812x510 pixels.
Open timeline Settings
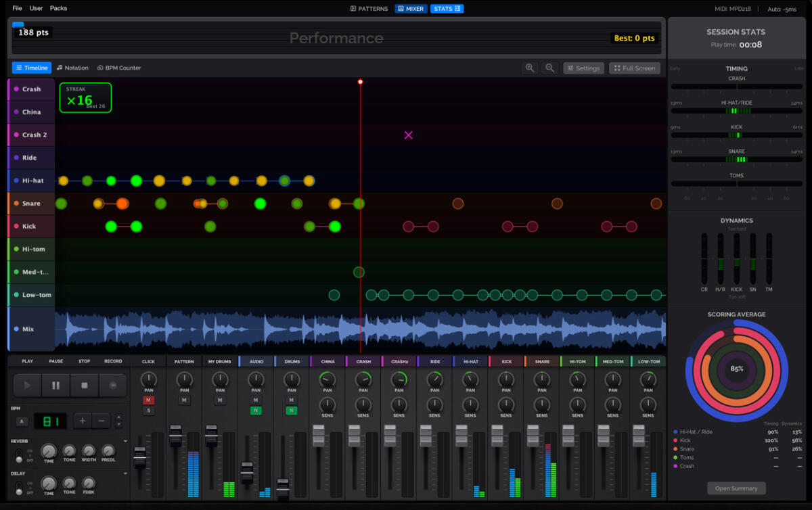coord(583,68)
